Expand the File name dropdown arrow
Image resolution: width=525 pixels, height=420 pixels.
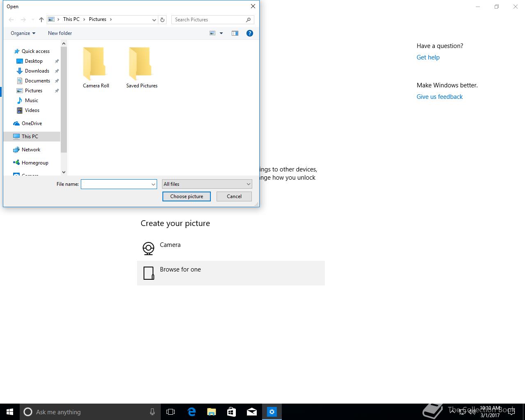point(153,184)
